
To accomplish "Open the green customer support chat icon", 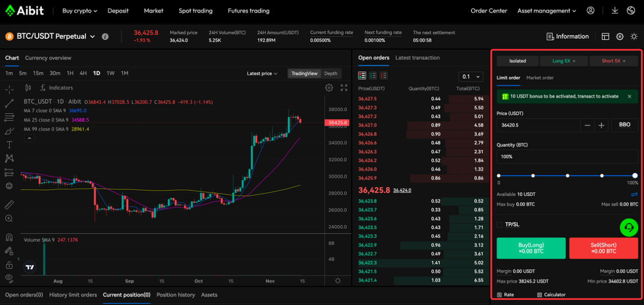I will (629, 228).
